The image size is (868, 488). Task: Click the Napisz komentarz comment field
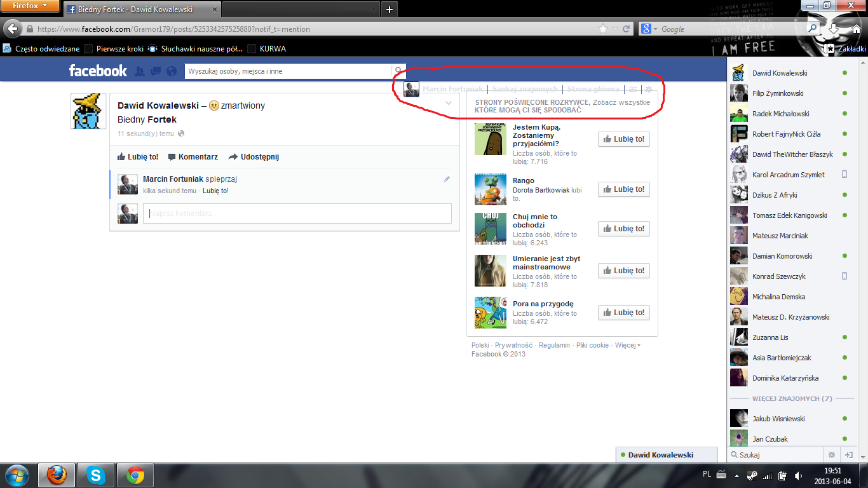coord(297,213)
